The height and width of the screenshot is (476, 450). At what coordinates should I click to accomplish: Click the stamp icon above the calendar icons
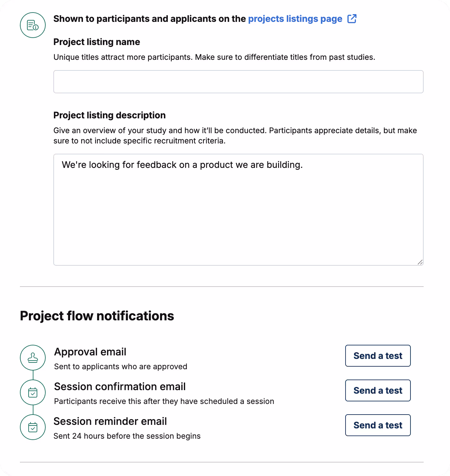[x=32, y=358]
